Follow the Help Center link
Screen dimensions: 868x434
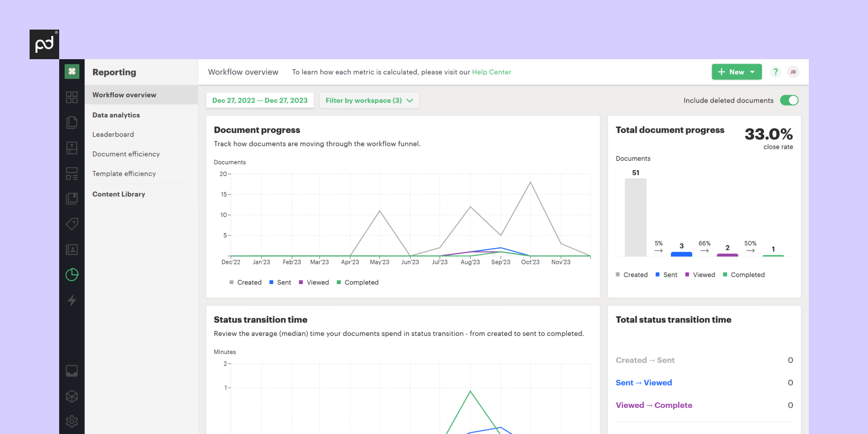point(491,72)
